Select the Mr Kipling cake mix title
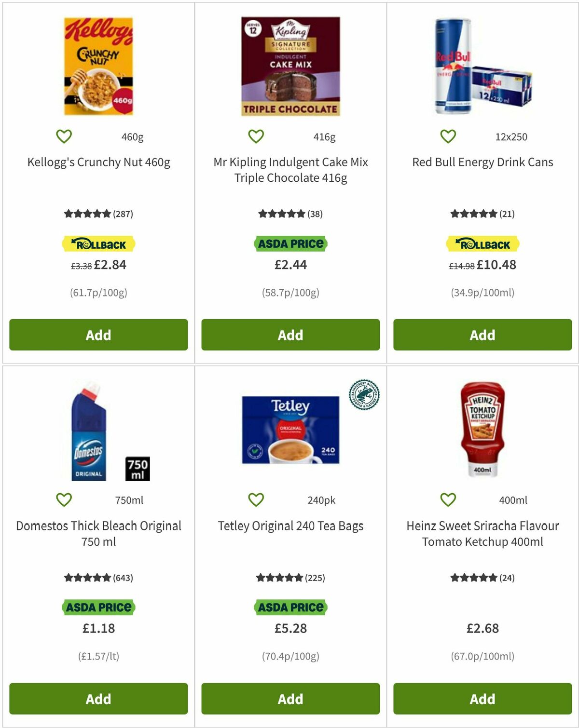The image size is (579, 728). [x=290, y=171]
